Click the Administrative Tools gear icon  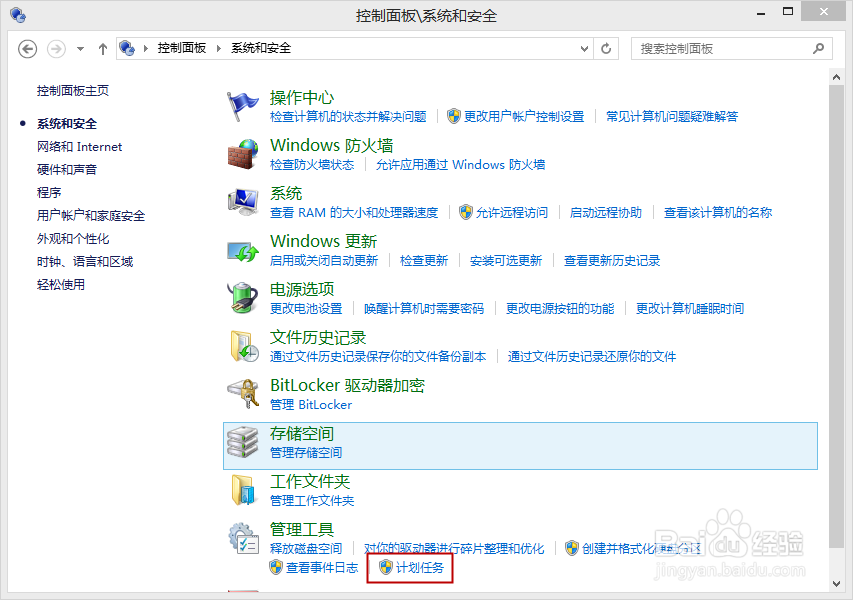point(243,538)
